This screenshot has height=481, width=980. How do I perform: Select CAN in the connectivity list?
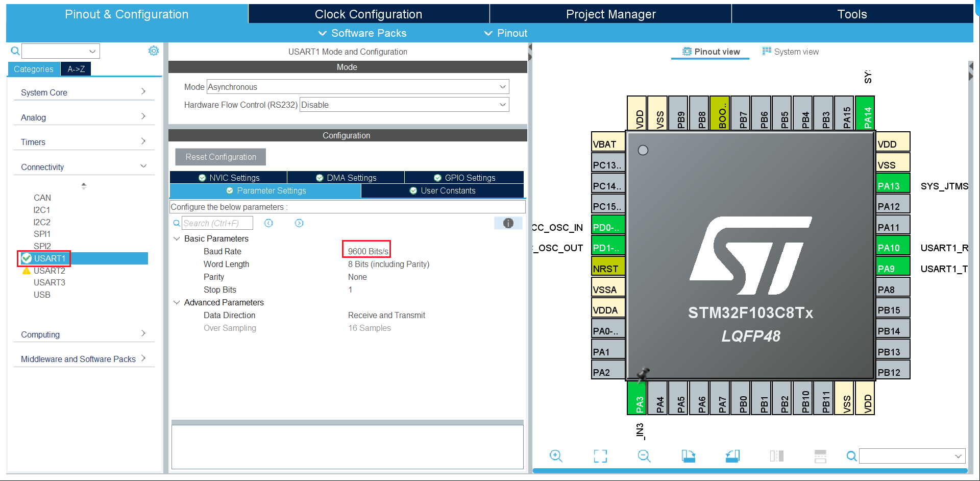pos(42,198)
